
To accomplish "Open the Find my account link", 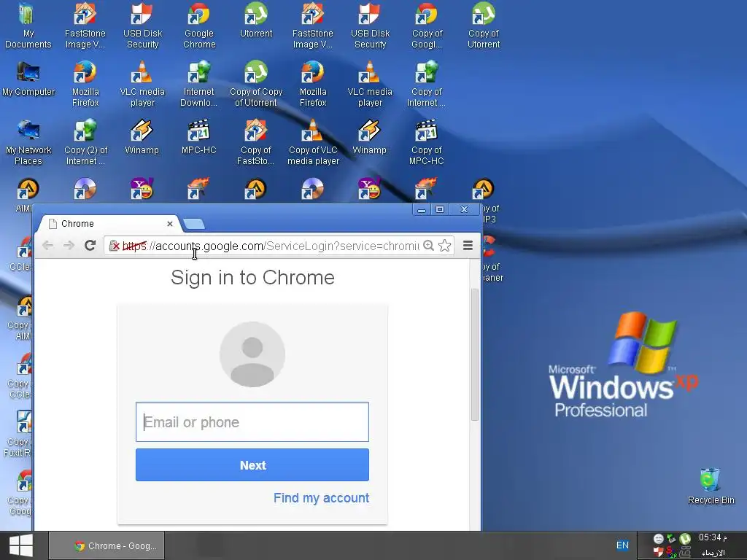I will click(x=321, y=498).
